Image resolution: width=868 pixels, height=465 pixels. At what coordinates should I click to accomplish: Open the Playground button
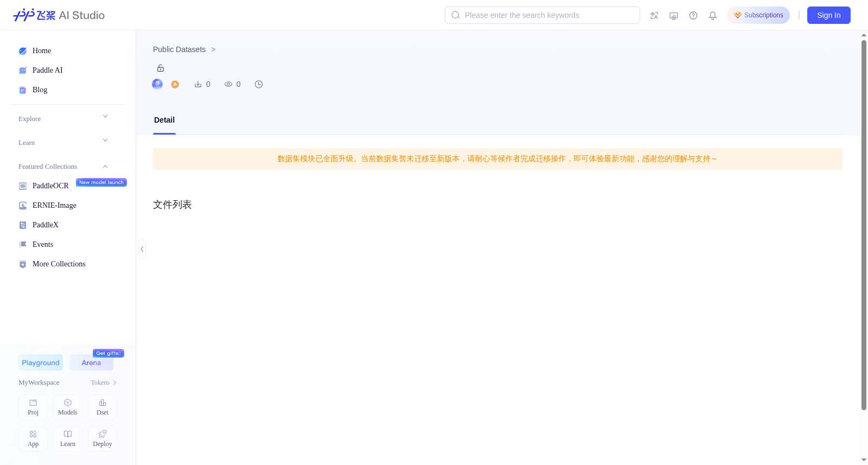pyautogui.click(x=41, y=363)
